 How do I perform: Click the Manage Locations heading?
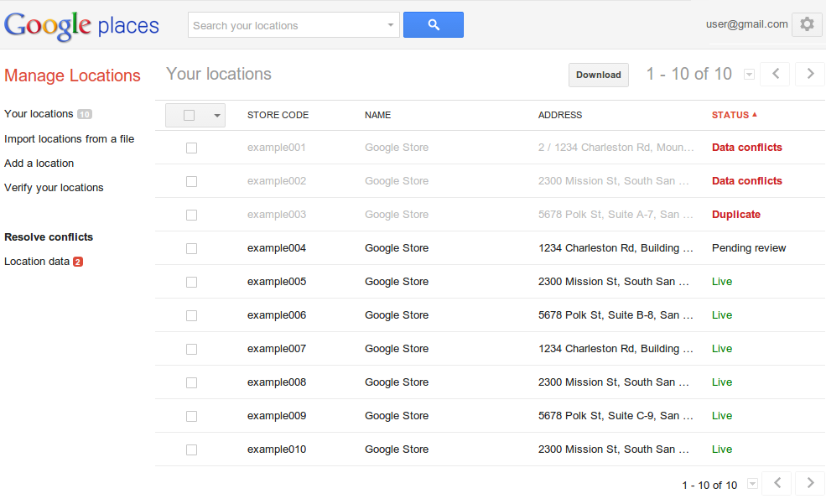click(x=72, y=75)
